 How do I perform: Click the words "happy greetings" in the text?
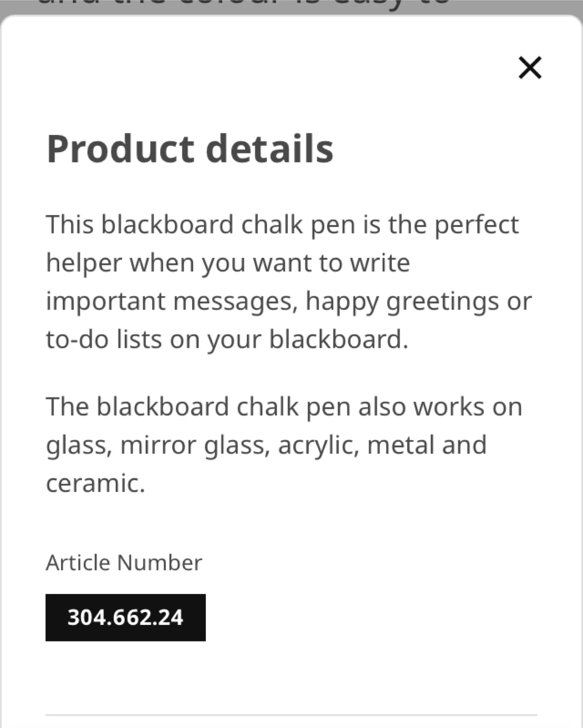pyautogui.click(x=398, y=301)
